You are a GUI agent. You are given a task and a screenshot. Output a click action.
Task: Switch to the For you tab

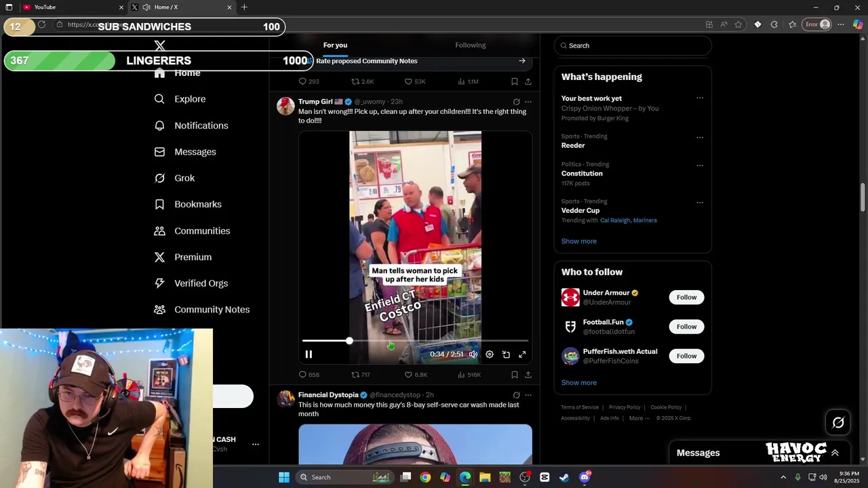tap(335, 45)
